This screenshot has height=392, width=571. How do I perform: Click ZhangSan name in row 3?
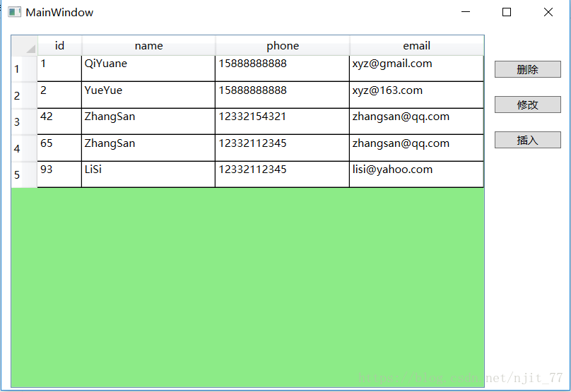tap(148, 121)
